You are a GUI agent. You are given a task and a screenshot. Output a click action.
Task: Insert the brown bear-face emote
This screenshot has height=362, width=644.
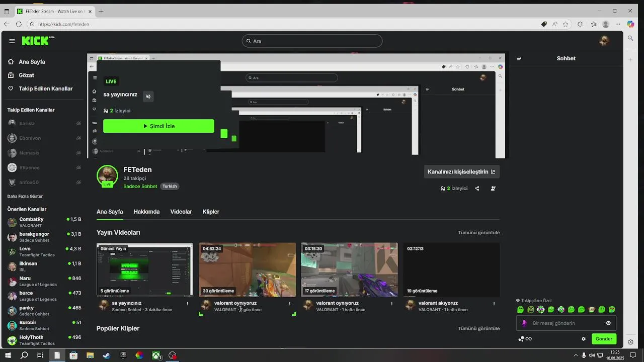[x=592, y=310]
